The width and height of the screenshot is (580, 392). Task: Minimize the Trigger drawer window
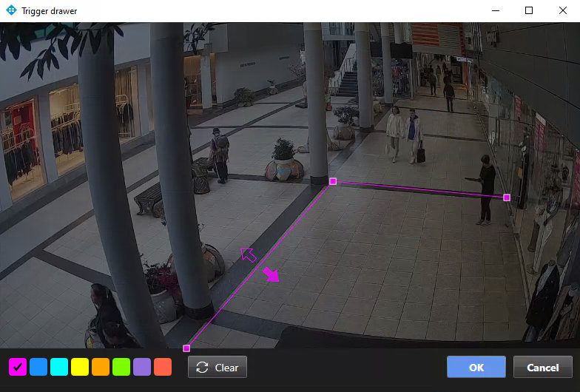click(496, 10)
